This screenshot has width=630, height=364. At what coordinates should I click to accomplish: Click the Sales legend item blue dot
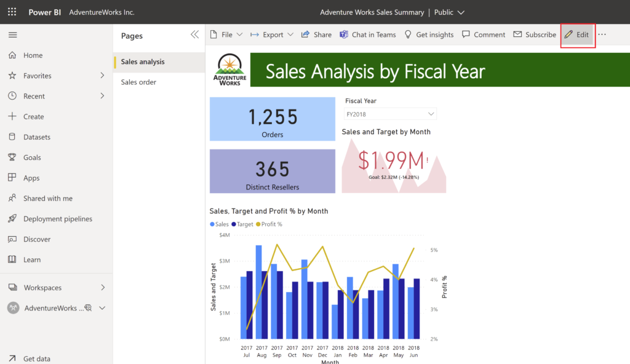click(212, 224)
